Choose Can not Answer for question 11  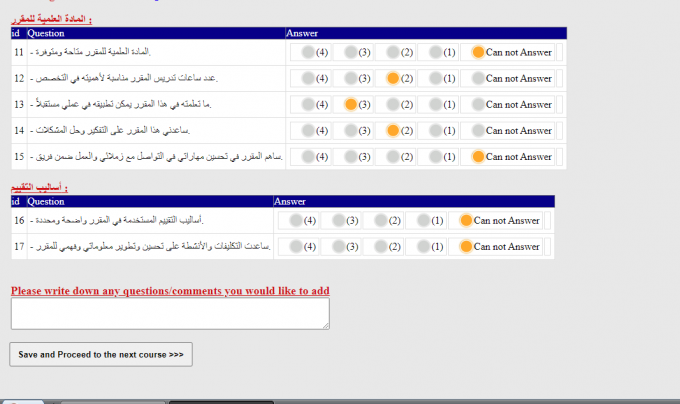[478, 52]
